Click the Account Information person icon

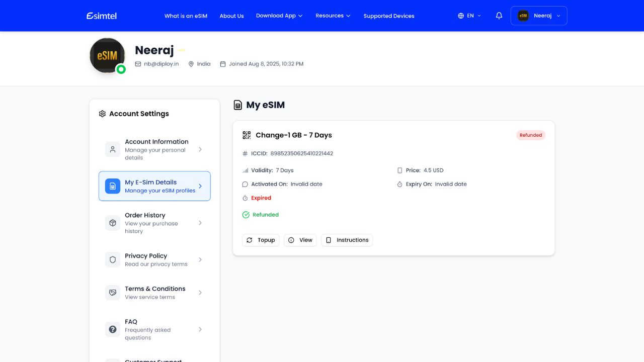pyautogui.click(x=113, y=149)
